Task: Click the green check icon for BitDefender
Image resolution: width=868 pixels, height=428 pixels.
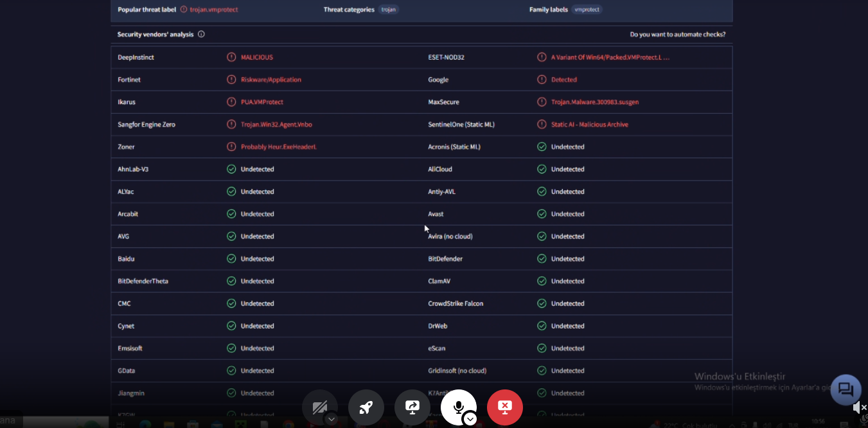Action: pos(542,259)
